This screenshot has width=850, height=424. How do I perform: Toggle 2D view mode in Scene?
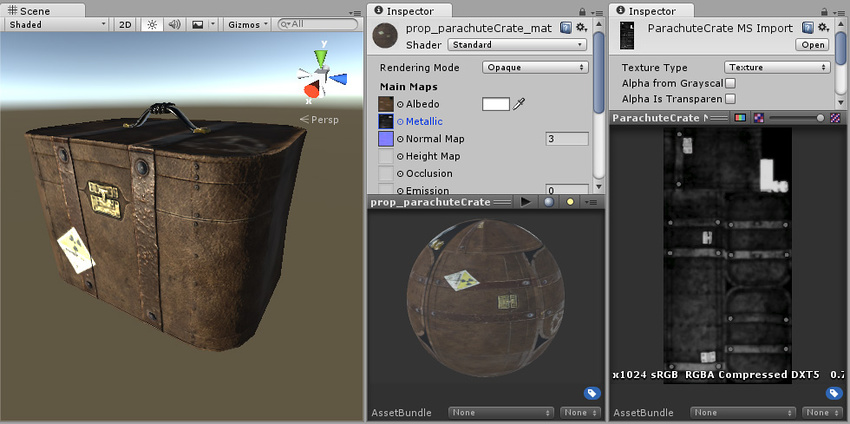tap(126, 24)
